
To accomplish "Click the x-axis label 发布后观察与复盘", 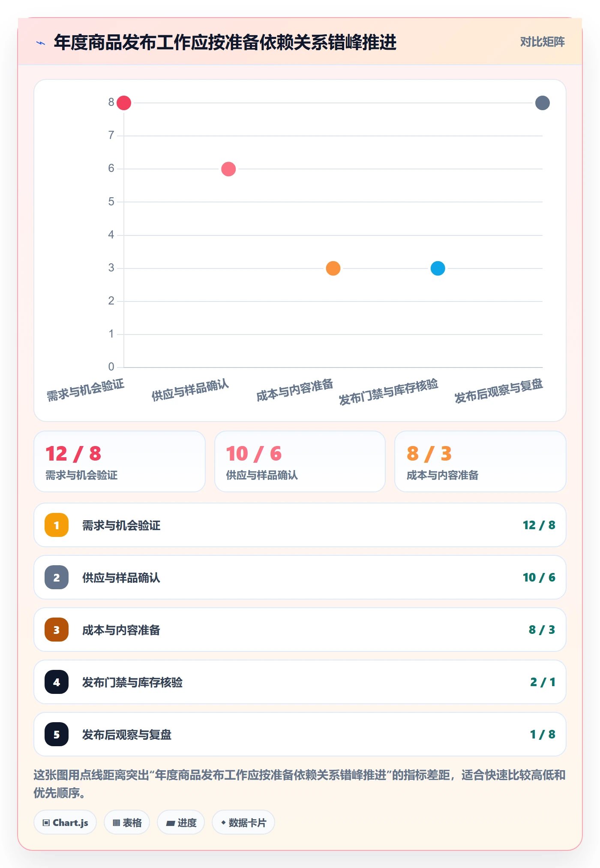I will pyautogui.click(x=499, y=391).
